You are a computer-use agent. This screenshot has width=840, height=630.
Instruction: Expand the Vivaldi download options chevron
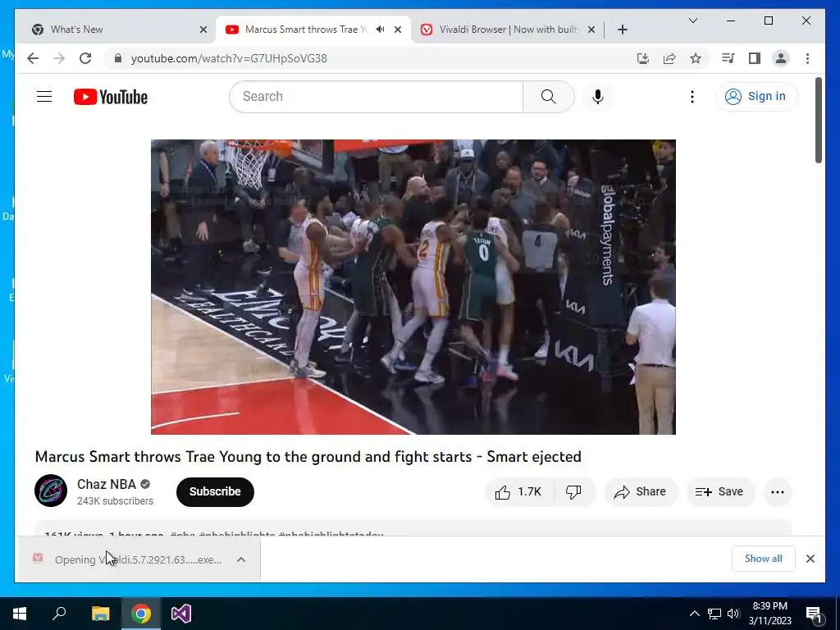click(241, 559)
